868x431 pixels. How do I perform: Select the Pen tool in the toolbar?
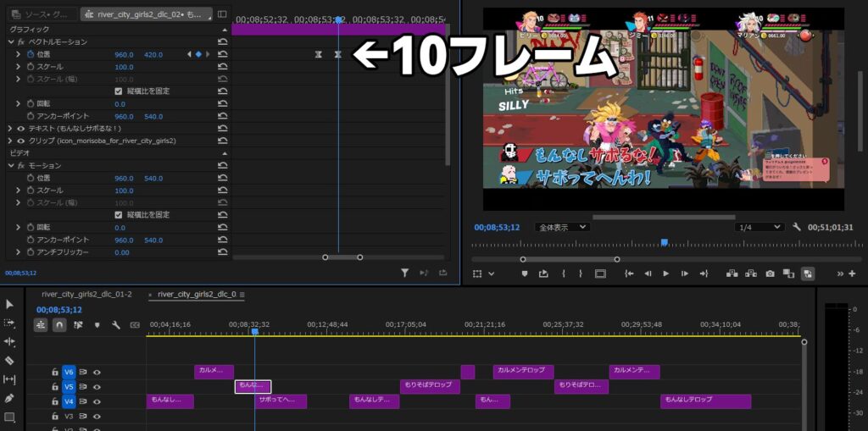click(9, 398)
